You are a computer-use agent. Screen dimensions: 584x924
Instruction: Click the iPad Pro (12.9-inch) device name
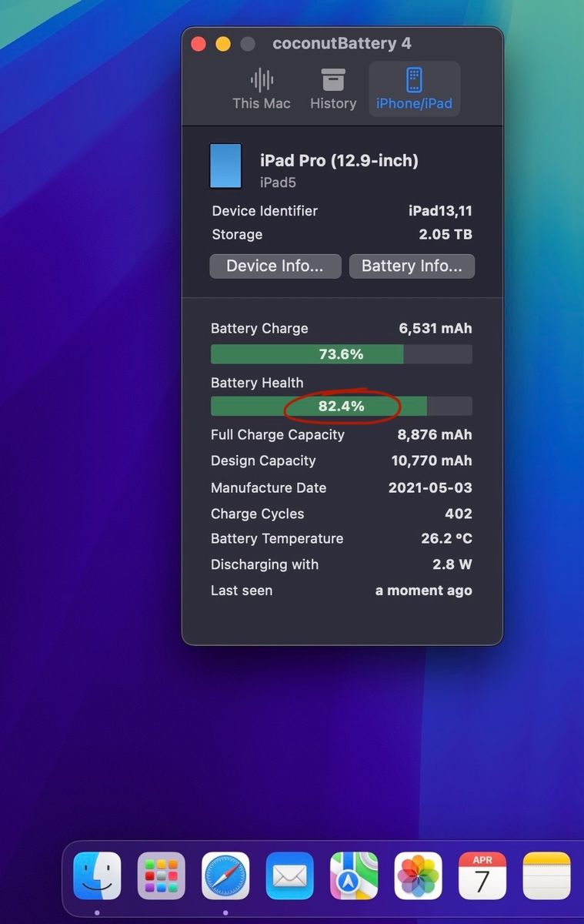pos(339,161)
